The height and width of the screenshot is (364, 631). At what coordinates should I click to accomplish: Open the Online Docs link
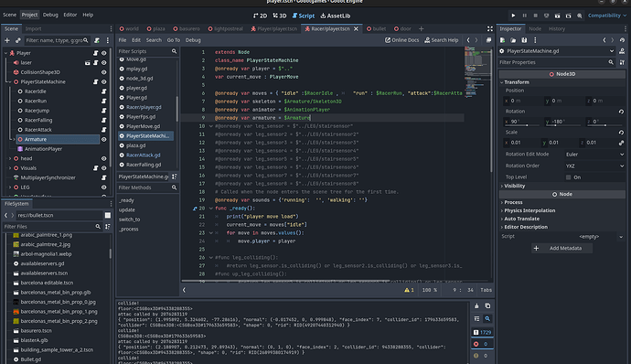pos(401,40)
